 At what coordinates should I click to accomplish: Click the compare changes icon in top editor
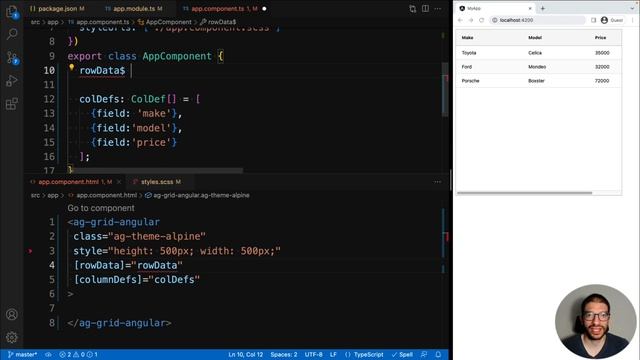tap(413, 9)
